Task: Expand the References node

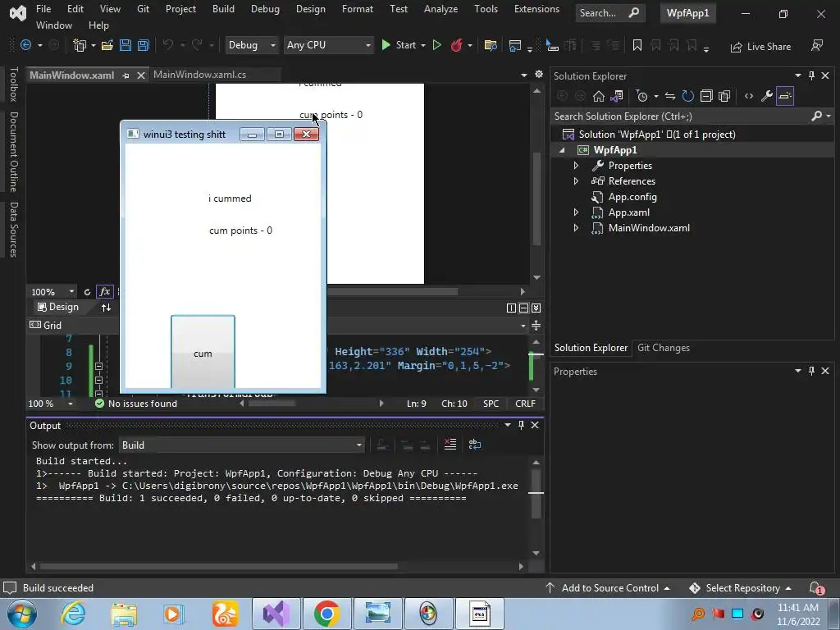Action: click(x=576, y=181)
